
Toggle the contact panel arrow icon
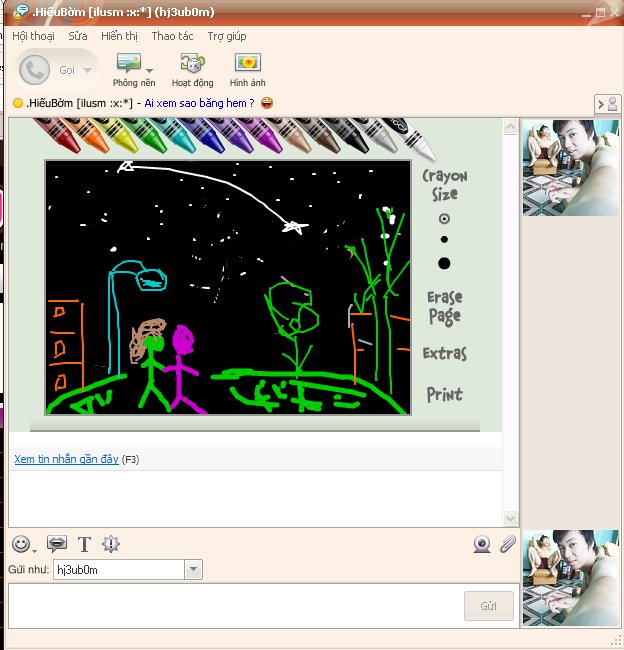tap(607, 104)
